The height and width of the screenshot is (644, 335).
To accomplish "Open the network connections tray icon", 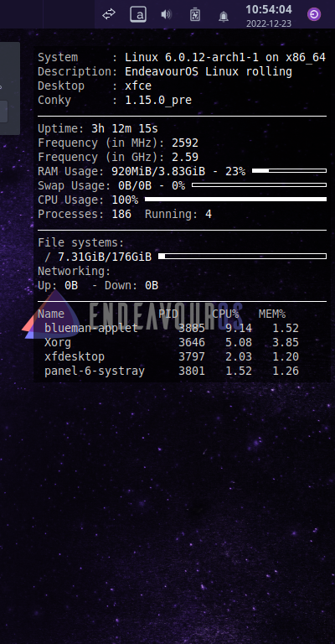I will (109, 15).
